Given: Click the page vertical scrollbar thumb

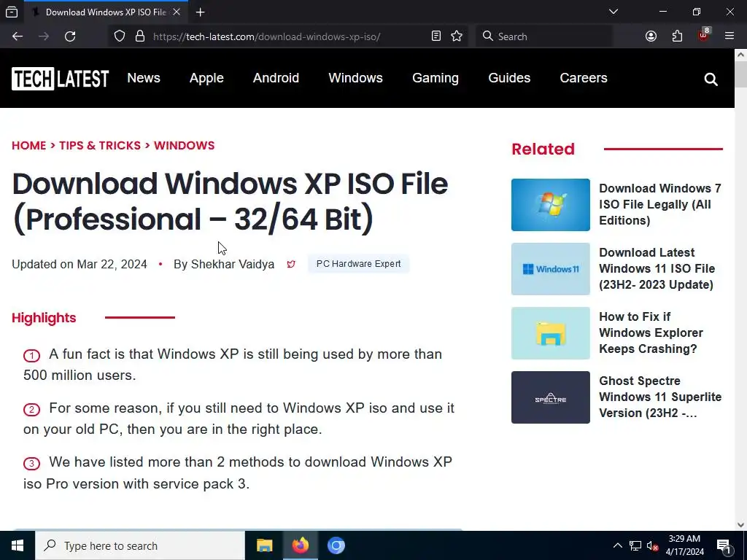Looking at the screenshot, I should [x=741, y=75].
